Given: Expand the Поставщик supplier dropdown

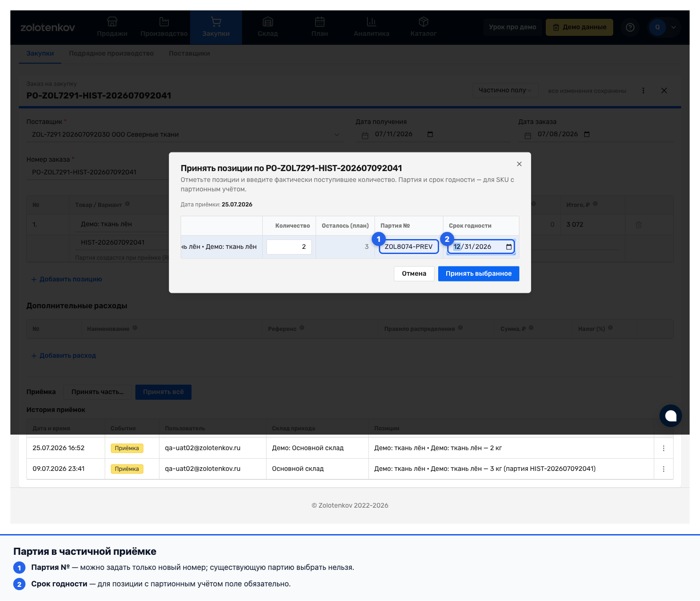Looking at the screenshot, I should [337, 134].
